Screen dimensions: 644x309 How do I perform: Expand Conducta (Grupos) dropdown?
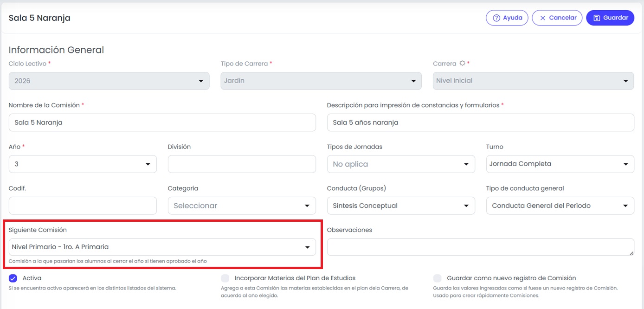tap(401, 206)
